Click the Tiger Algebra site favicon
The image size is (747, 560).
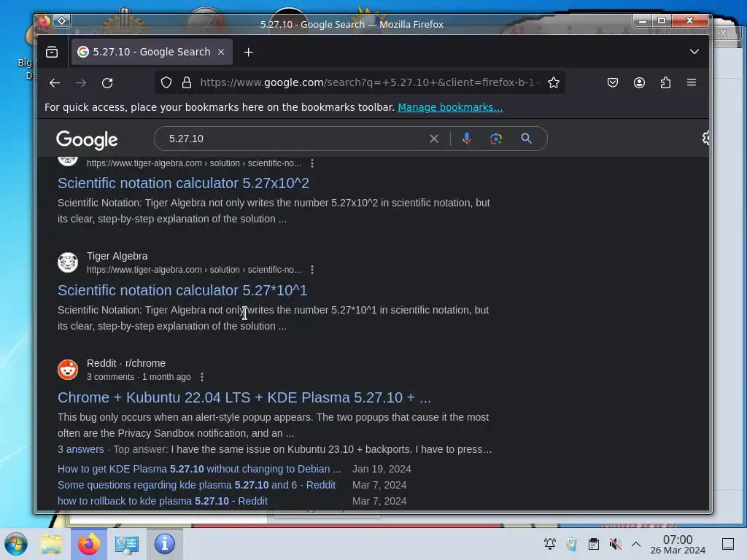(68, 262)
